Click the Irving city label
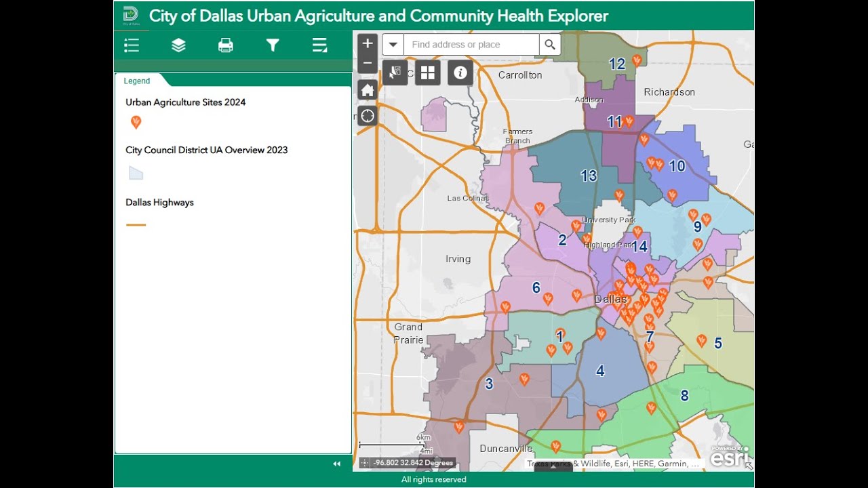The image size is (868, 488). point(458,259)
